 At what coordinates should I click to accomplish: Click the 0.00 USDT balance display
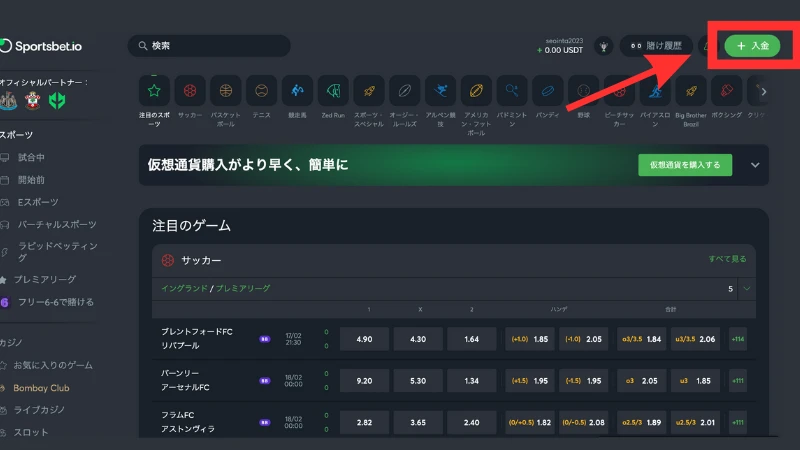click(x=560, y=50)
